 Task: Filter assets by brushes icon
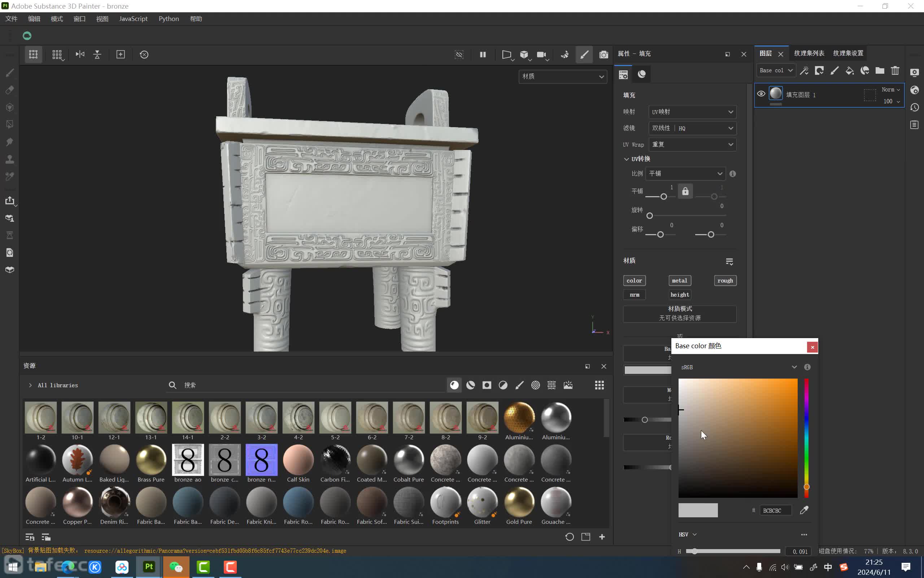519,385
